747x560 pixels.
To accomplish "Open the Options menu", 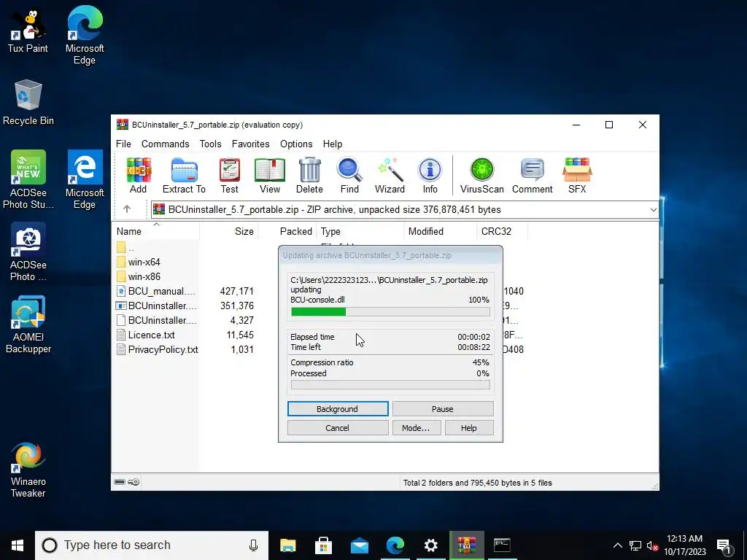I will pyautogui.click(x=296, y=144).
